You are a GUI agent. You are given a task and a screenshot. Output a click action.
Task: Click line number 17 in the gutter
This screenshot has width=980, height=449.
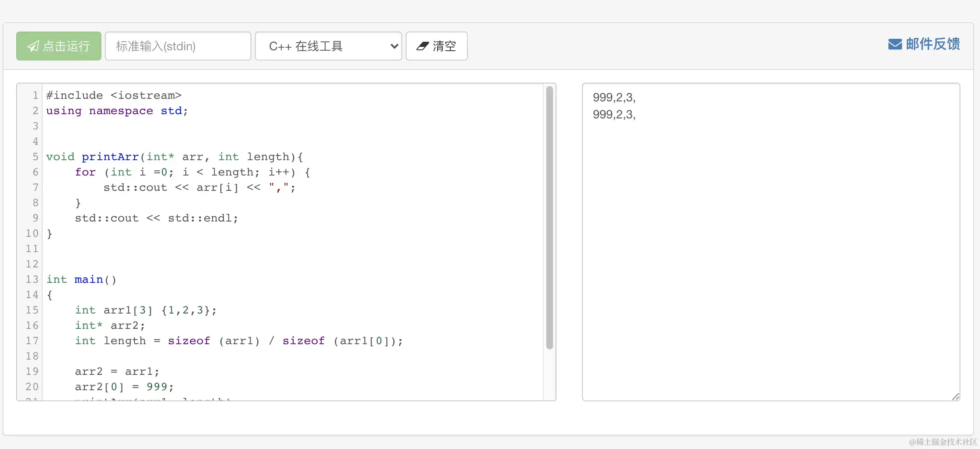coord(32,341)
